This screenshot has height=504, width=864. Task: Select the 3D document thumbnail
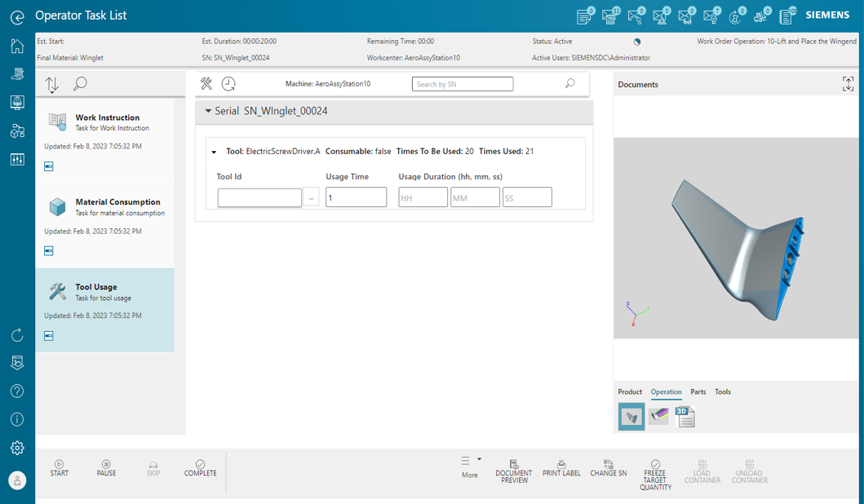click(x=685, y=417)
